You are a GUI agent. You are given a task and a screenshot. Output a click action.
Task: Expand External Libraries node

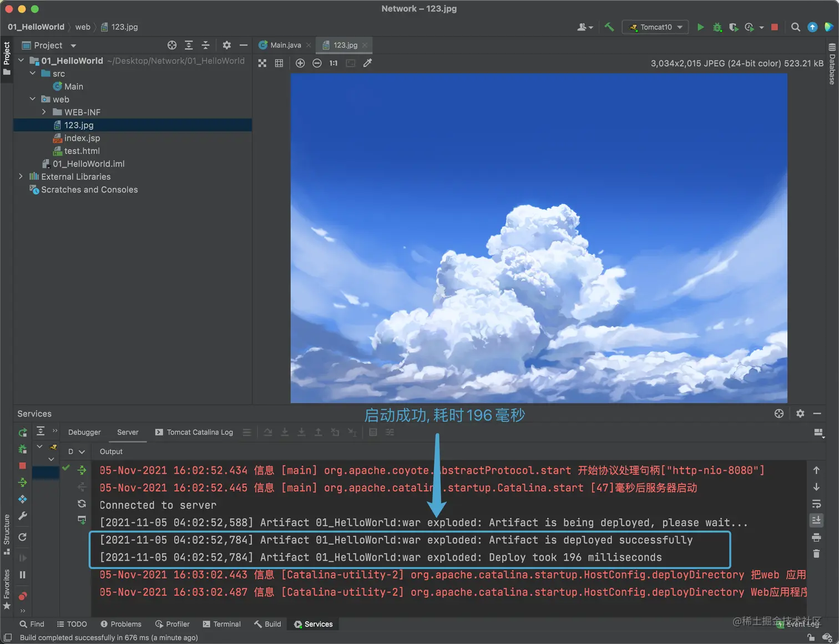[21, 176]
